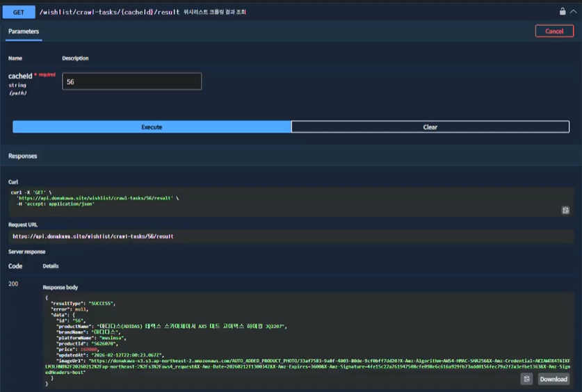Click the Responses section header
Screen dimensions: 582x392
tap(23, 156)
